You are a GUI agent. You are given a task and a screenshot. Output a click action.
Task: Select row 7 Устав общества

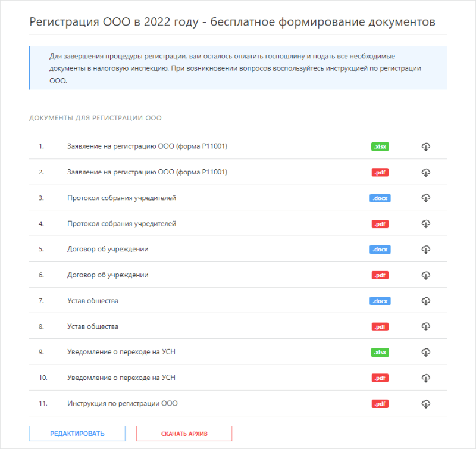click(93, 301)
